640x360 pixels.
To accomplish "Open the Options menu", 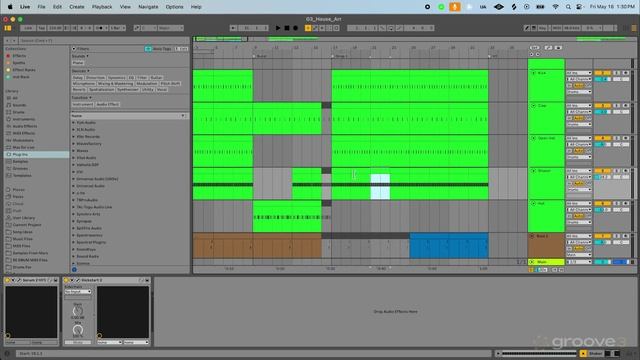I will point(174,7).
